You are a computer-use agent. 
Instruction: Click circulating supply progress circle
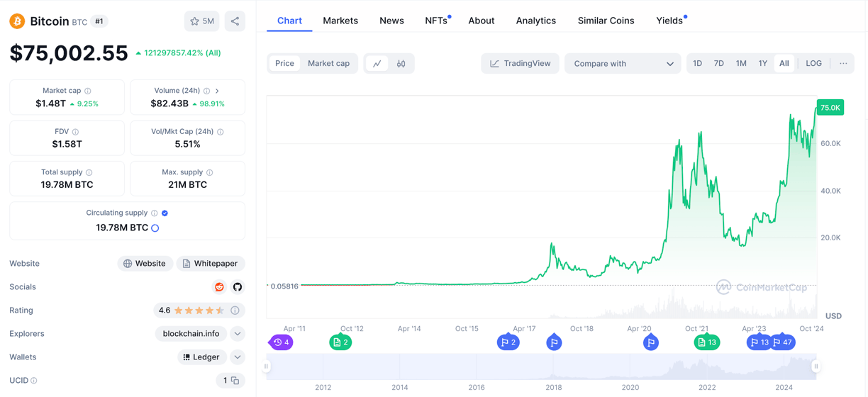click(155, 228)
